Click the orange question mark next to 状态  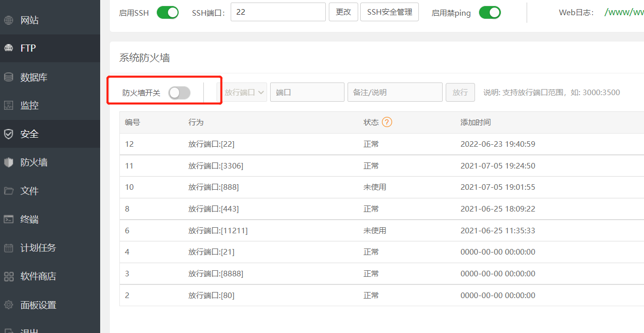coord(387,122)
